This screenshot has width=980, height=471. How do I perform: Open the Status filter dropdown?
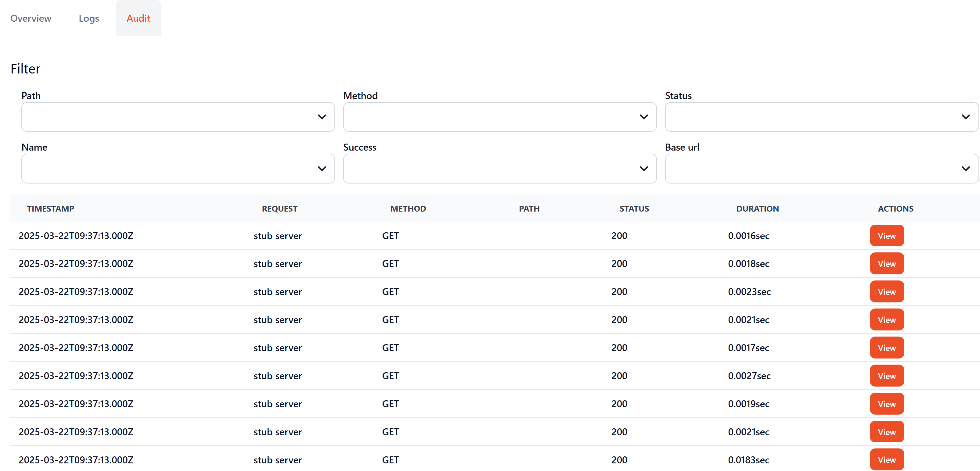(821, 117)
